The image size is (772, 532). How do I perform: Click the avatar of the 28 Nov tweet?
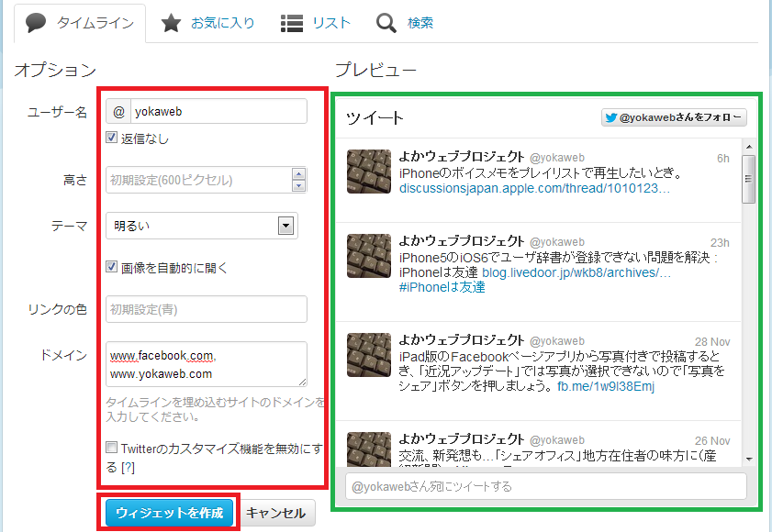(x=369, y=355)
